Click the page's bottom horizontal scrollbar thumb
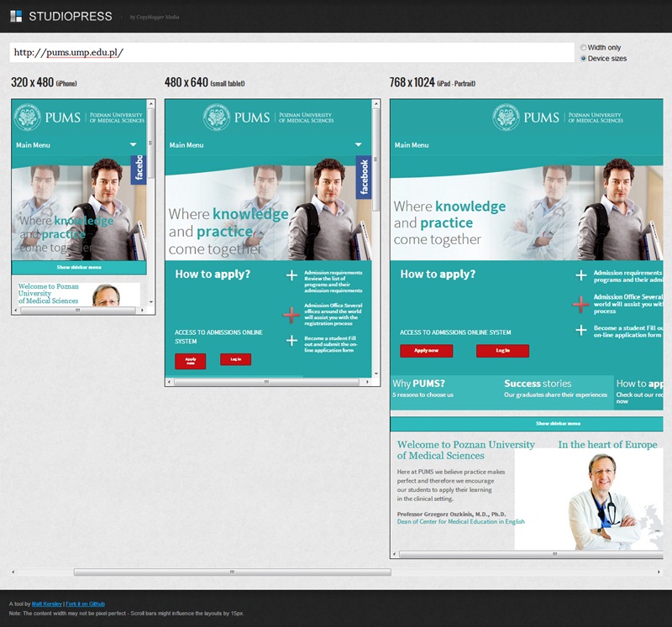 click(232, 572)
